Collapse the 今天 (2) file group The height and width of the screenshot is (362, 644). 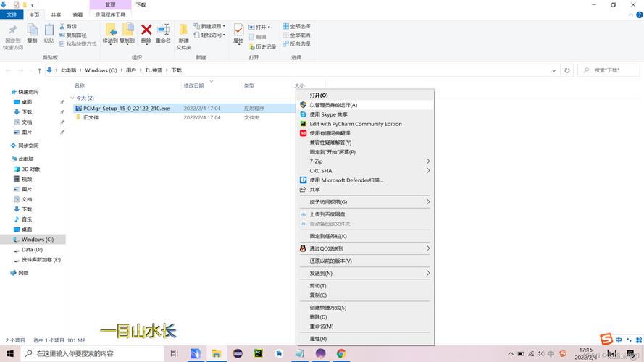pos(72,98)
